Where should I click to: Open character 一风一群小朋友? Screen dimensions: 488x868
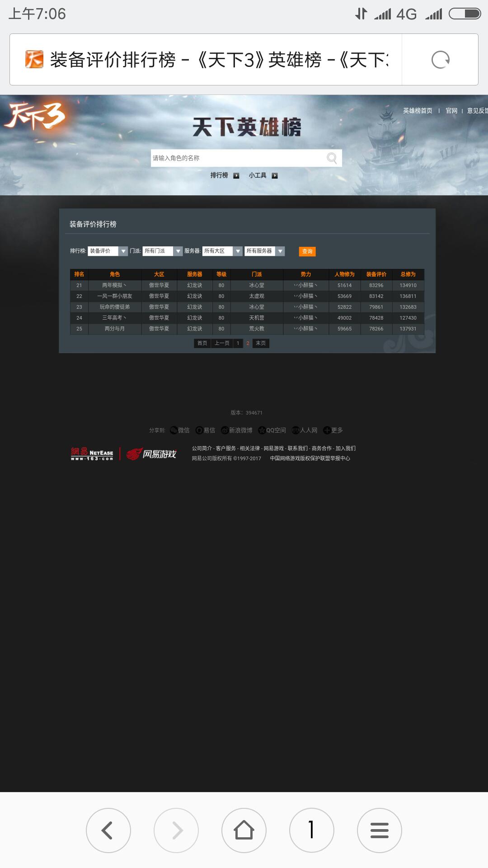tap(115, 296)
